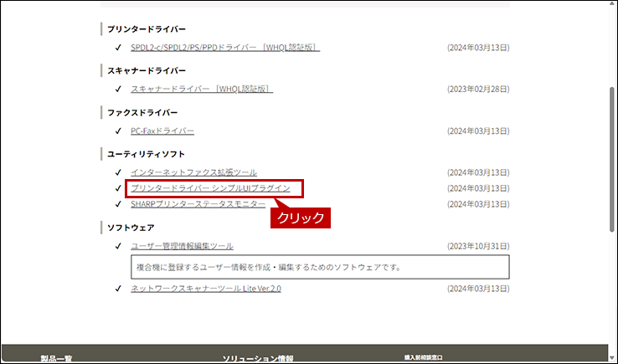Click checkmark icon beside ネットワークスキャナーツール Lite
The height and width of the screenshot is (364, 618).
coord(119,288)
